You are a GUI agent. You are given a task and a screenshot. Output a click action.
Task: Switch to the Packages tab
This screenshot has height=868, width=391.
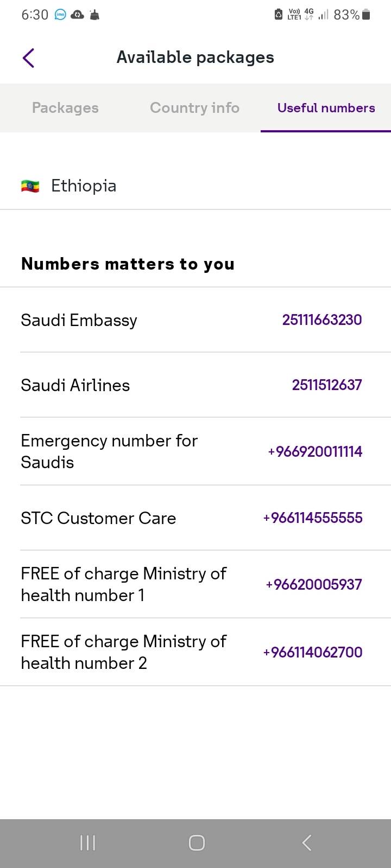[65, 108]
